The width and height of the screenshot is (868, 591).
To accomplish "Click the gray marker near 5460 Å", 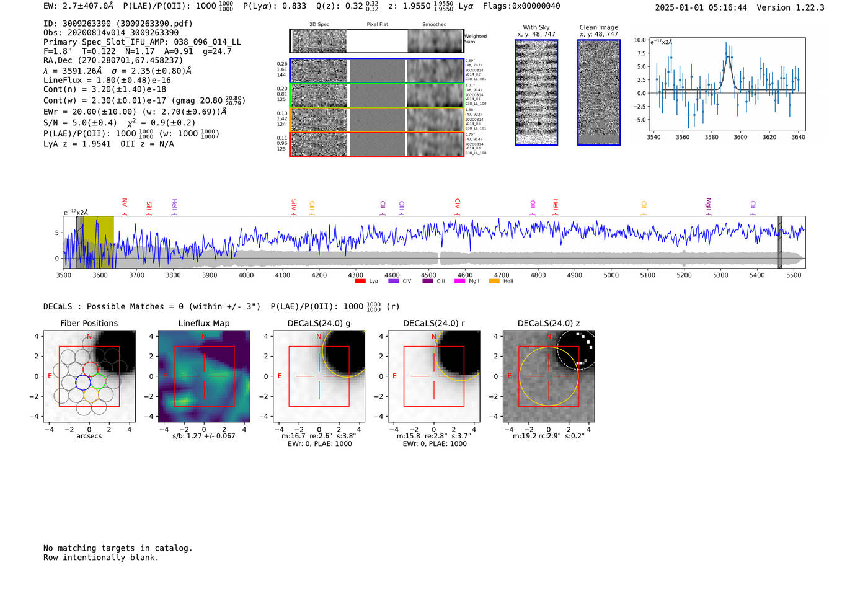I will coord(780,242).
